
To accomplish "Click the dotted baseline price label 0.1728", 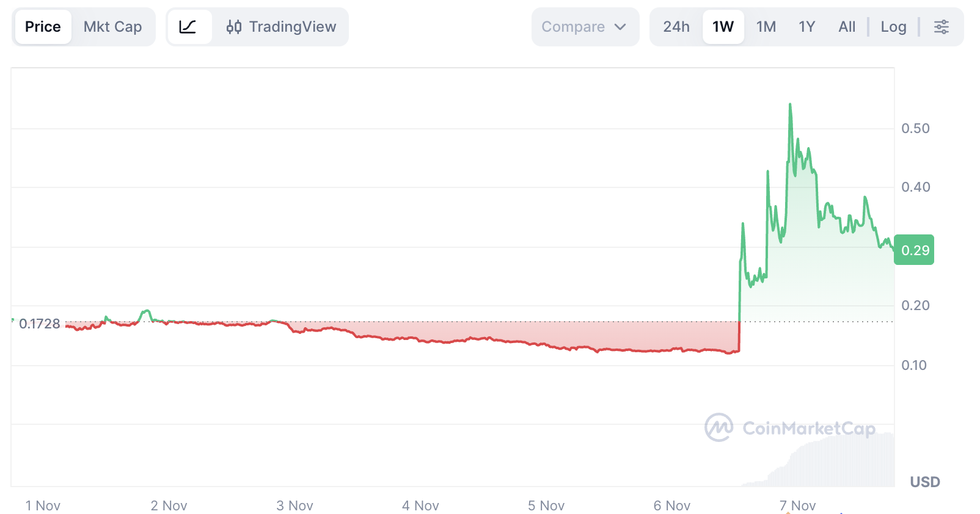I will (x=39, y=324).
